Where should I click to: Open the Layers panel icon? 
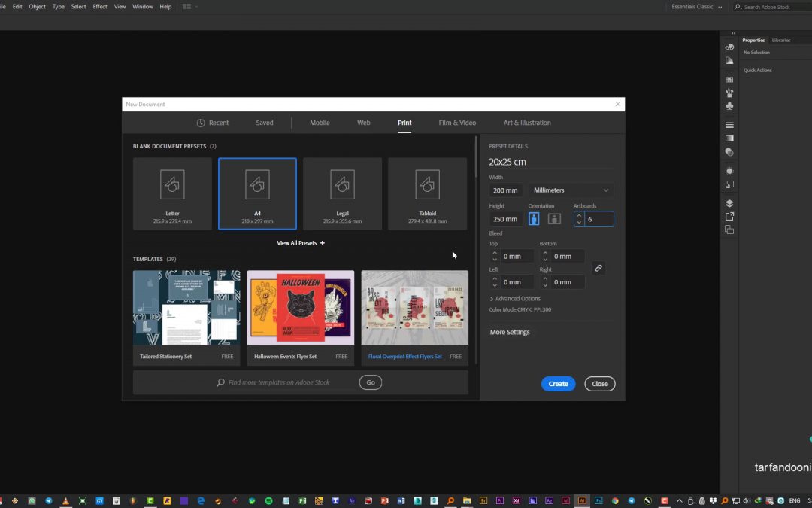pos(729,203)
